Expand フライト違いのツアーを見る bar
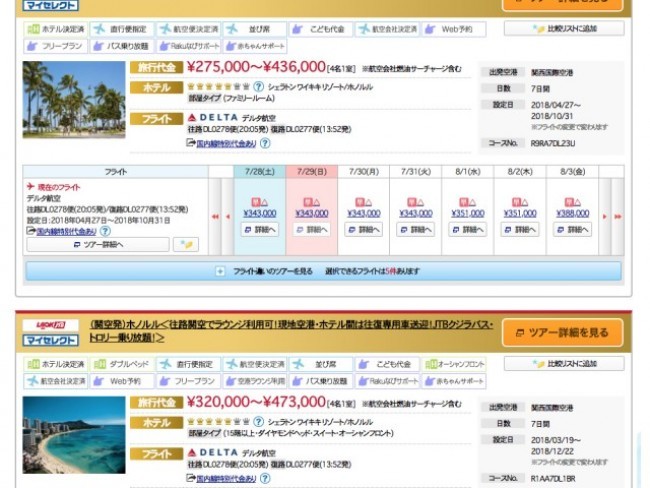This screenshot has height=488, width=650. (x=323, y=271)
